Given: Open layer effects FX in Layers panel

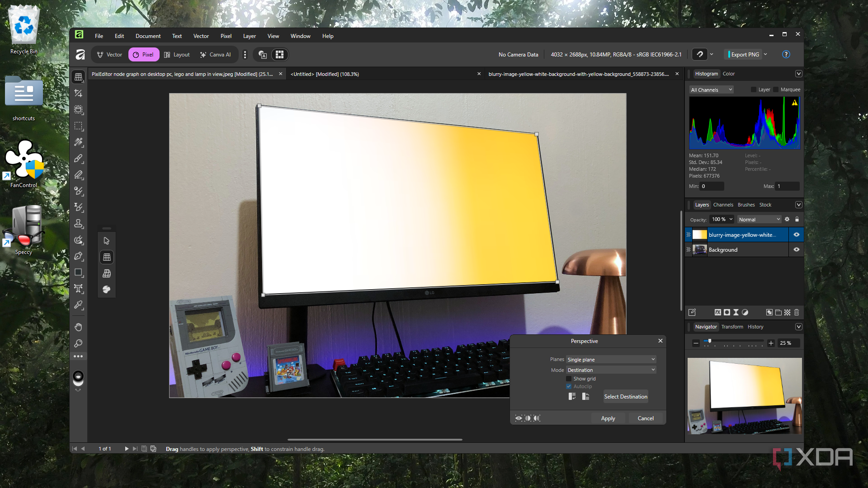Looking at the screenshot, I should click(717, 312).
